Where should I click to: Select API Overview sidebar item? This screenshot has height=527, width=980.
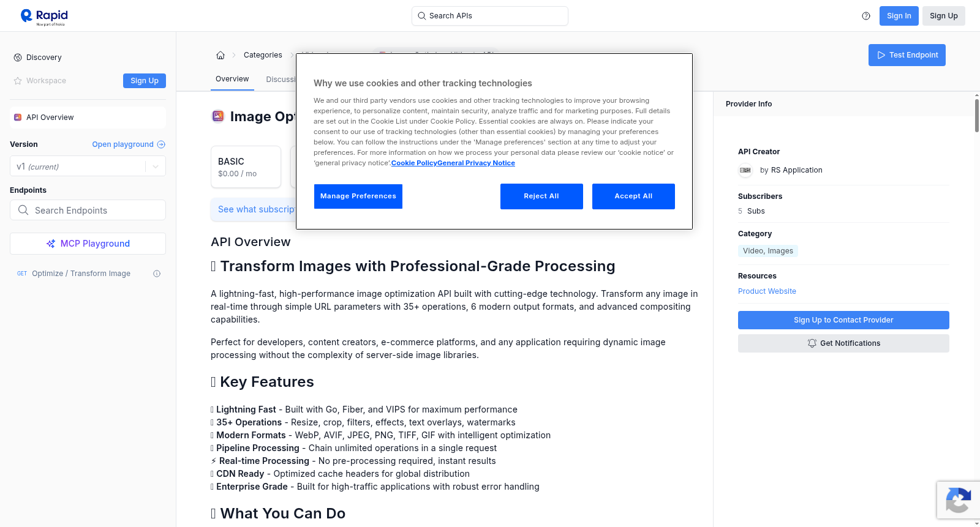coord(88,118)
